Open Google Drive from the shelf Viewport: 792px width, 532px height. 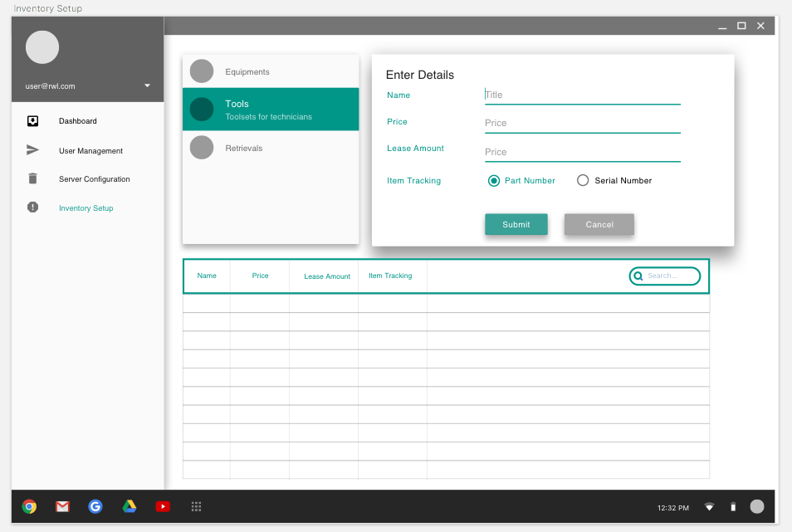[x=130, y=506]
